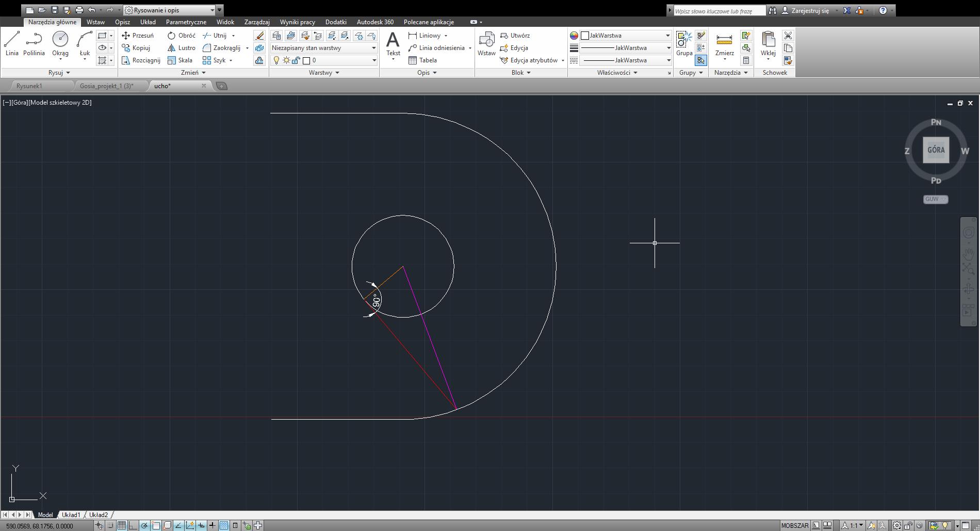Open the Wstaw ribbon tab

click(95, 22)
